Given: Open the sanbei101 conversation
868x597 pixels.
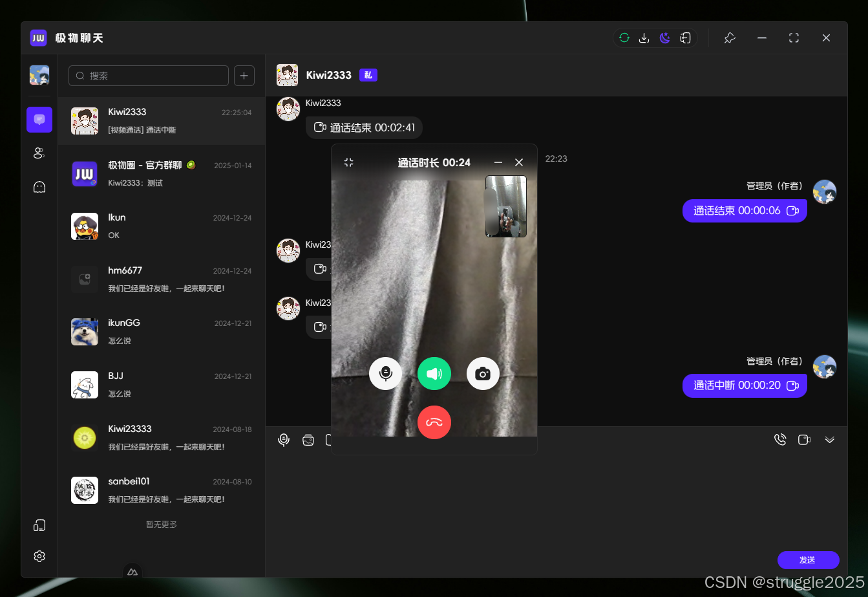Looking at the screenshot, I should [162, 490].
